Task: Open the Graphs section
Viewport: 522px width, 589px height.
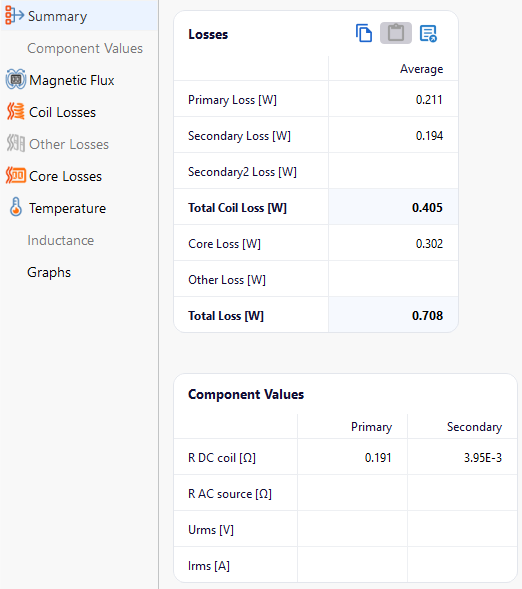Action: pyautogui.click(x=49, y=272)
